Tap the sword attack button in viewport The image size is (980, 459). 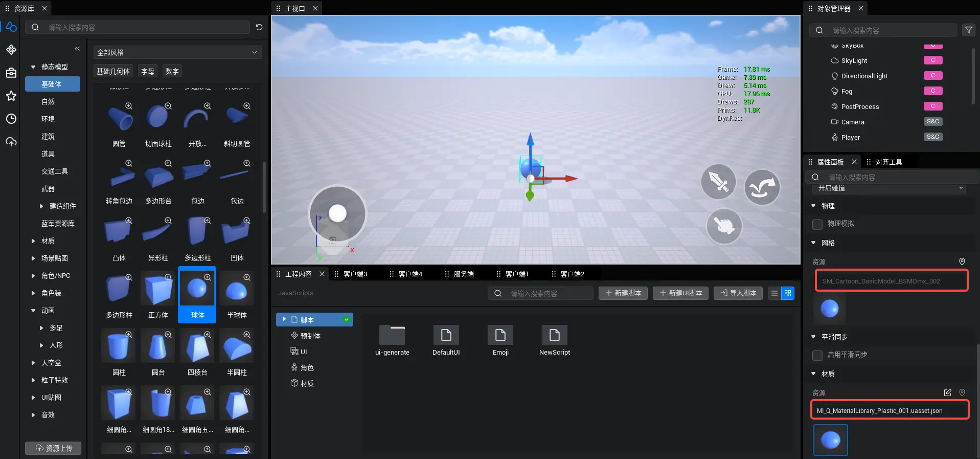click(718, 182)
